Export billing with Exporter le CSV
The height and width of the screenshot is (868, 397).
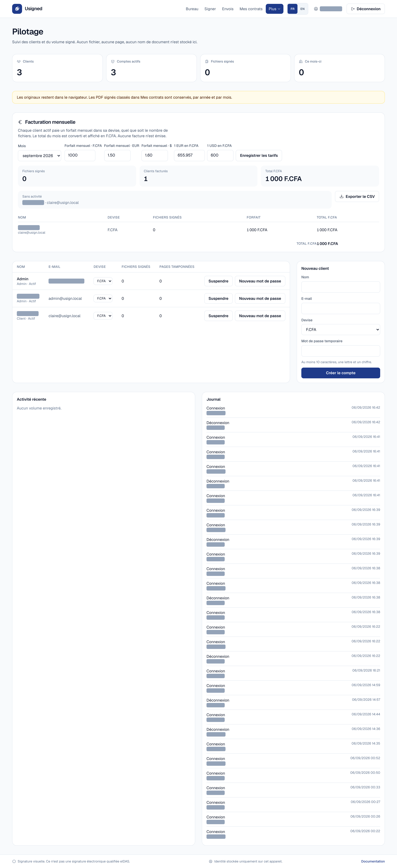(357, 196)
